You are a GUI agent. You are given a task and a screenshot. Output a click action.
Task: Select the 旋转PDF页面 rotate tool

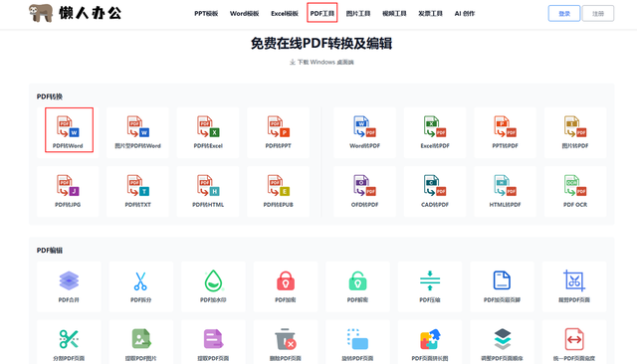(358, 342)
